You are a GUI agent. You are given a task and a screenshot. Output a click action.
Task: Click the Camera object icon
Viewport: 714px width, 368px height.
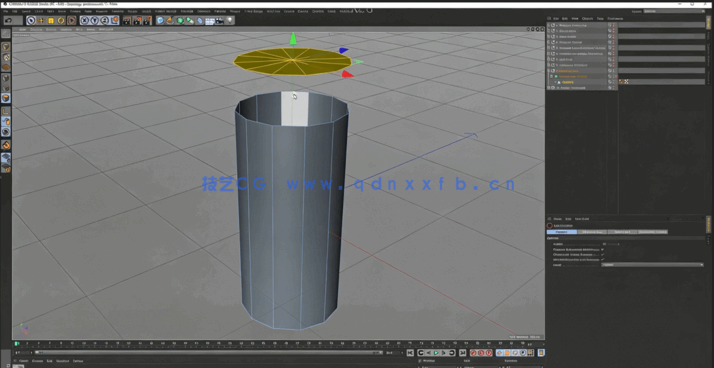point(220,20)
